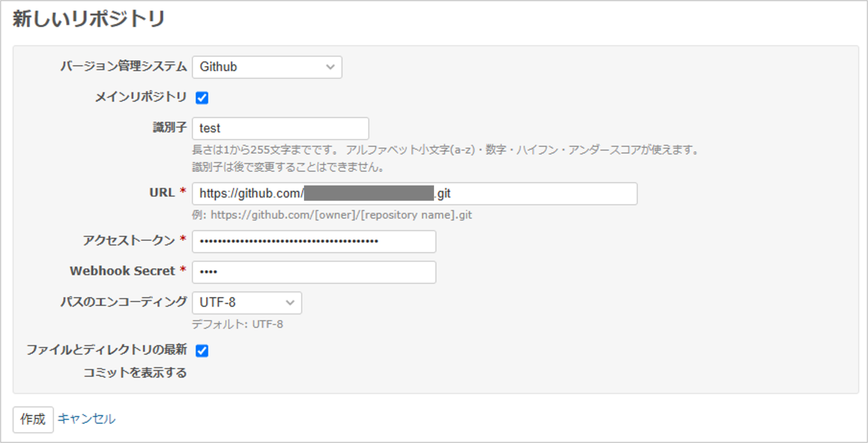
Task: Open the バージョン管理システム dropdown showing Github
Action: coord(266,66)
